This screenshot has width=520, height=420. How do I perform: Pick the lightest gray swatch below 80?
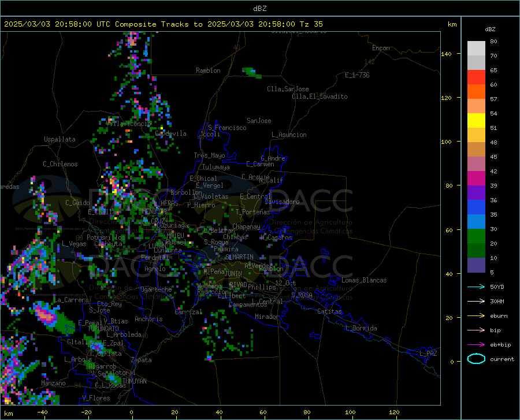click(x=476, y=49)
